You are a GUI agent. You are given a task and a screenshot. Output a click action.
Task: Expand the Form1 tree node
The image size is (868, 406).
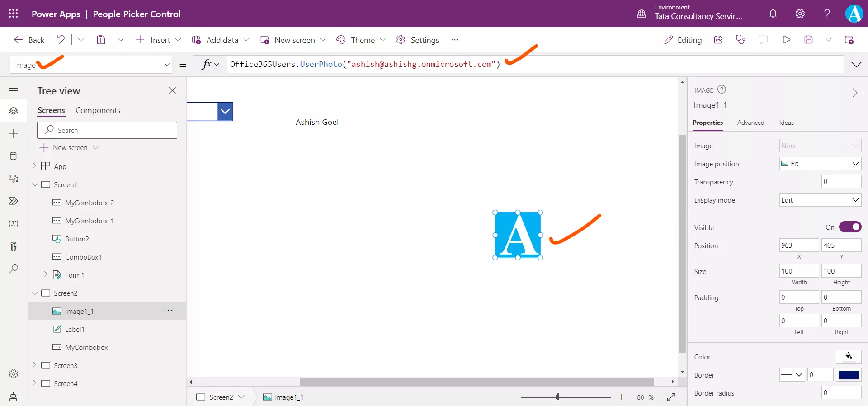[x=46, y=274]
